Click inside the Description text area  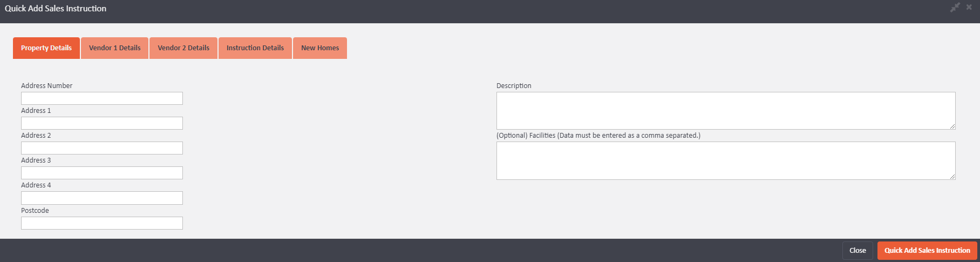click(726, 111)
